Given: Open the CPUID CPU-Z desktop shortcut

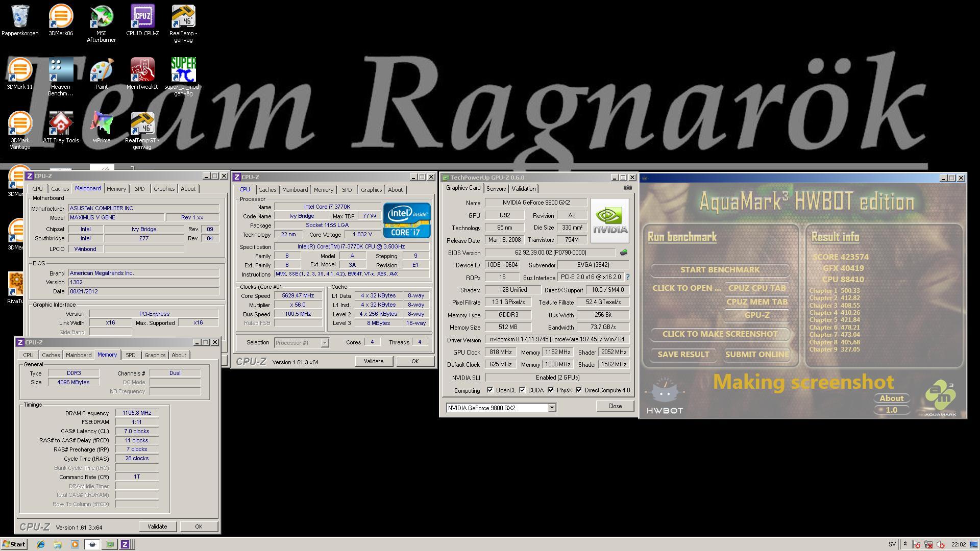Looking at the screenshot, I should (x=142, y=20).
